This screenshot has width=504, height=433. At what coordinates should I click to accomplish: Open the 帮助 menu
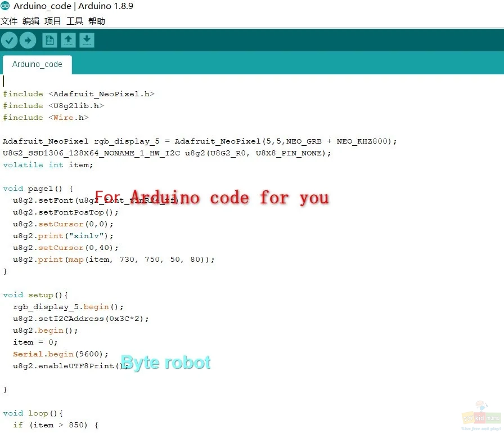pyautogui.click(x=96, y=21)
